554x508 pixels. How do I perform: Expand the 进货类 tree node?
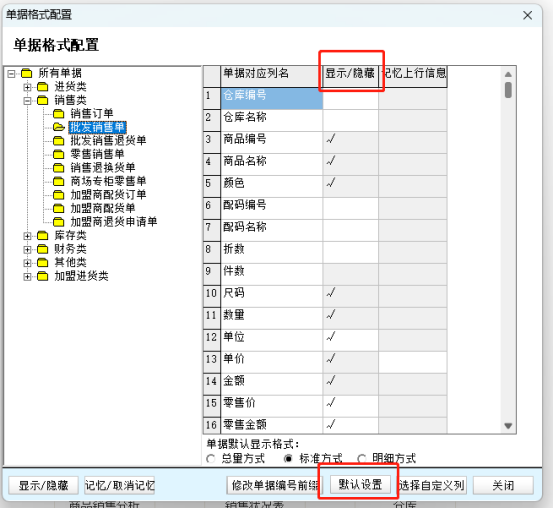coord(27,87)
